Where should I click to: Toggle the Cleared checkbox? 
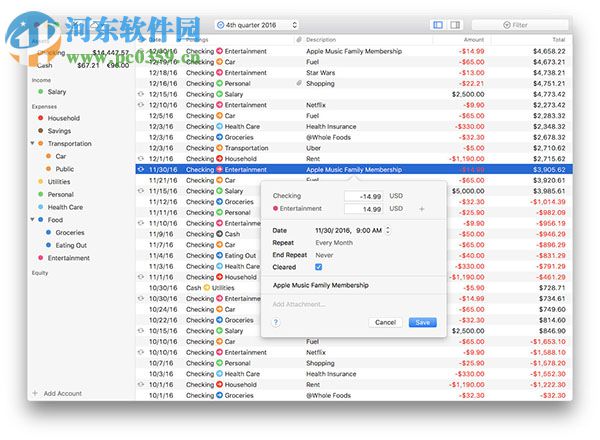[x=318, y=267]
